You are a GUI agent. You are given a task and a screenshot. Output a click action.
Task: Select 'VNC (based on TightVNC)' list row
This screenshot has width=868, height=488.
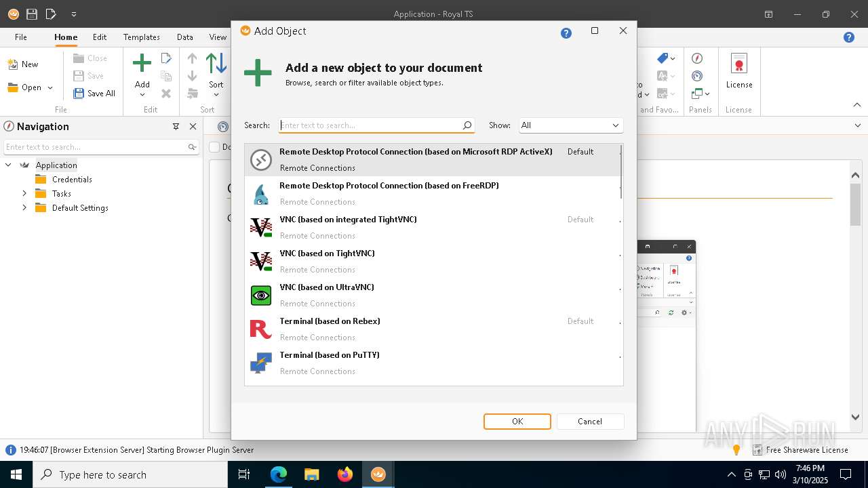433,262
